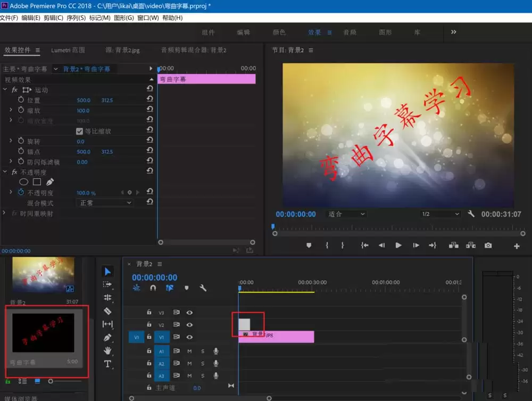Open the zoom level fit dropdown

(x=347, y=214)
